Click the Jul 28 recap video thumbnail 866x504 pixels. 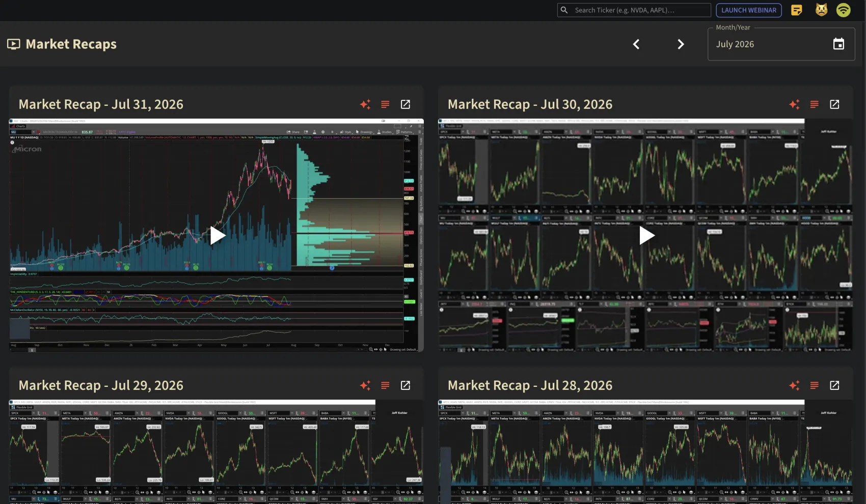click(x=645, y=452)
